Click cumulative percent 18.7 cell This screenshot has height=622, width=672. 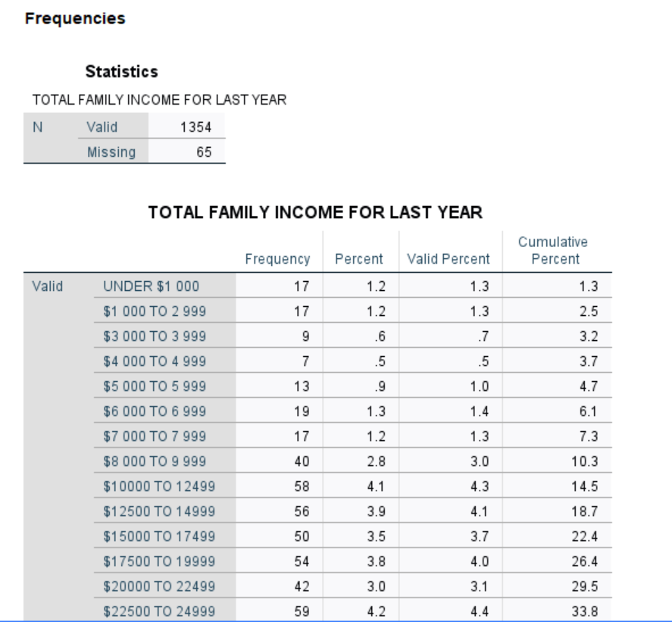tap(585, 511)
